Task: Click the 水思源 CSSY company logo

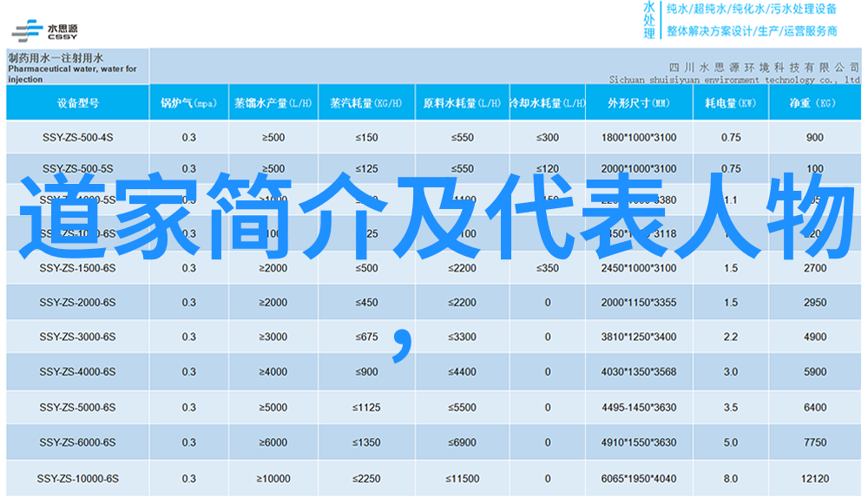Action: (x=44, y=28)
